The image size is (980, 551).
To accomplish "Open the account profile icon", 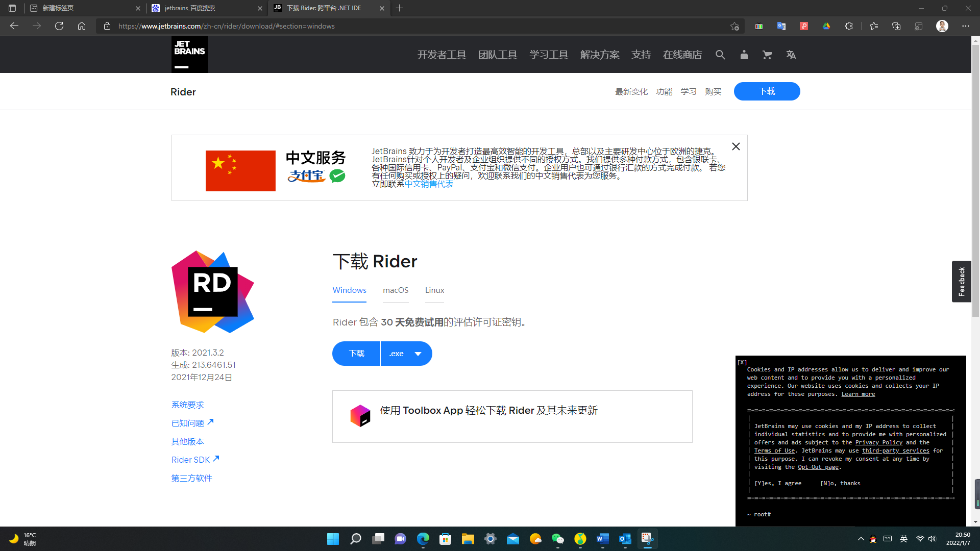I will (744, 55).
